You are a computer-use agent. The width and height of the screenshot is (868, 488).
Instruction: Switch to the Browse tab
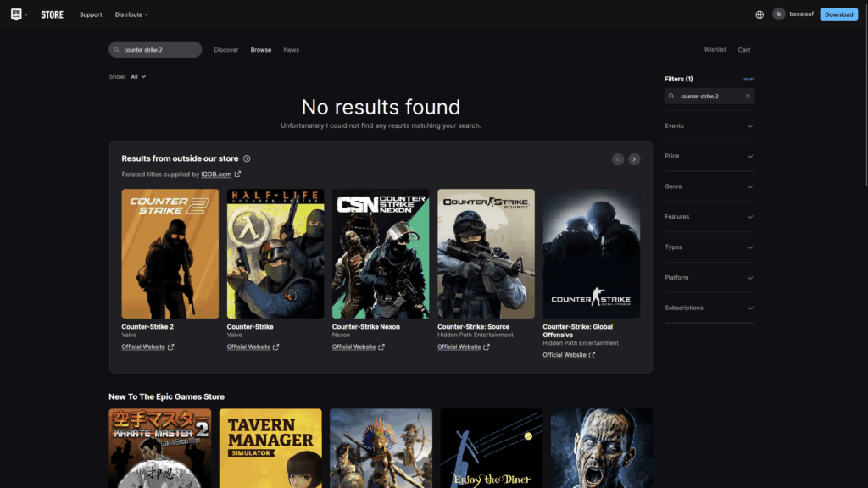click(261, 50)
